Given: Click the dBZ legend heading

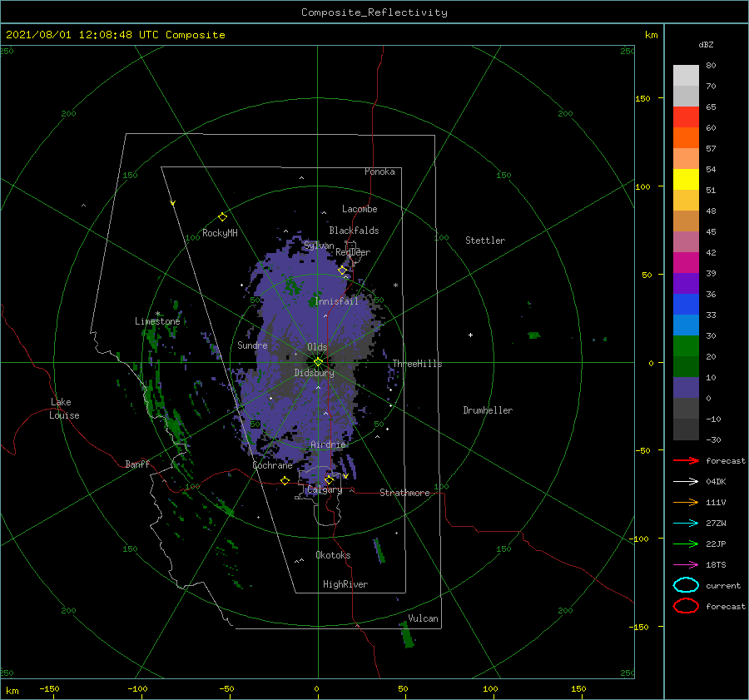Looking at the screenshot, I should [x=706, y=44].
